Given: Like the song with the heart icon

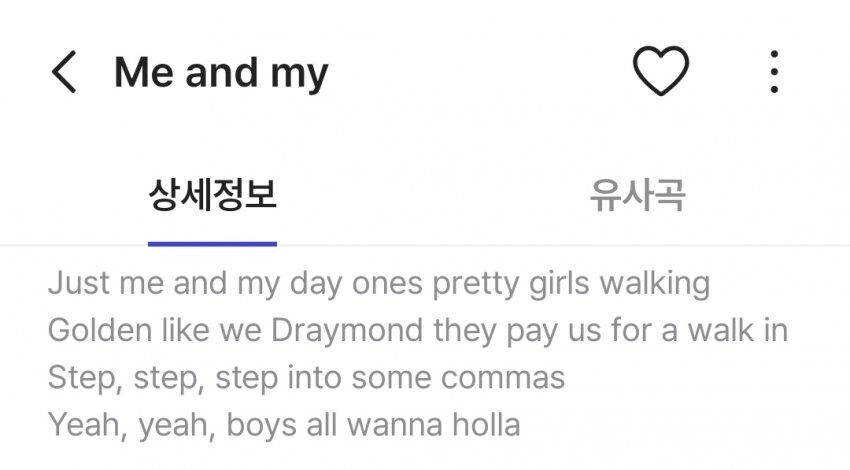Looking at the screenshot, I should pos(661,72).
